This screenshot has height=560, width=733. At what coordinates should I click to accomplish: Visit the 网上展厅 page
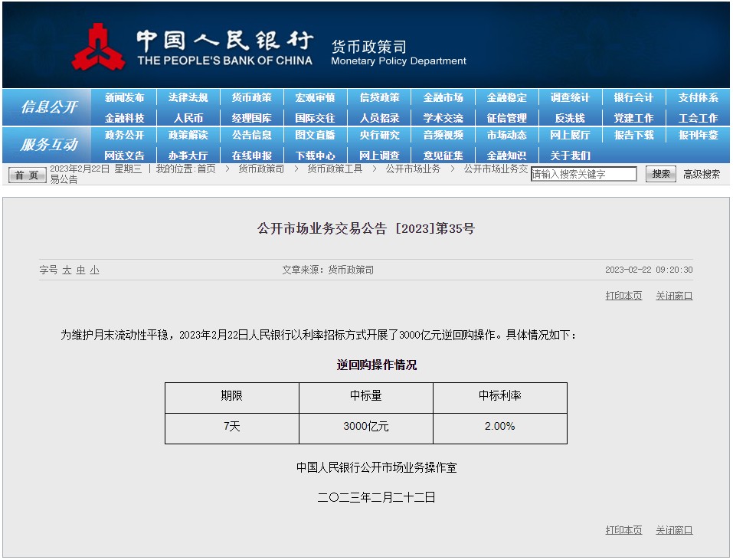pyautogui.click(x=570, y=135)
